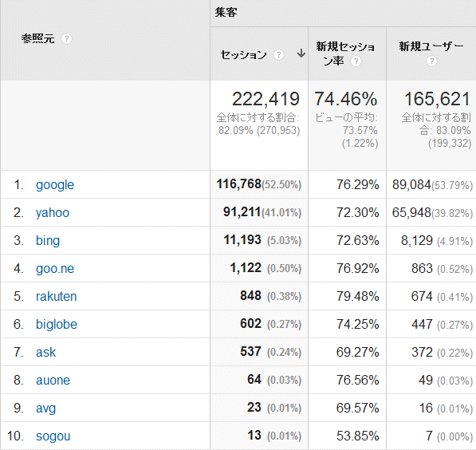Open the bing referrer link
This screenshot has width=476, height=450.
point(48,241)
